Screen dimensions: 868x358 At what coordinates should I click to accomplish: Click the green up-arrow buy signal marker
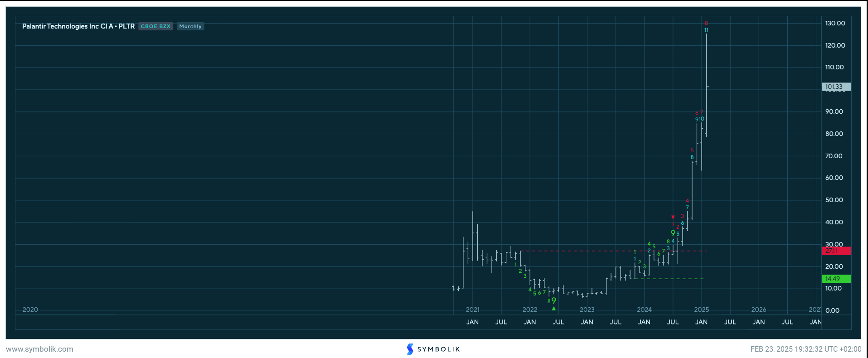coord(553,309)
